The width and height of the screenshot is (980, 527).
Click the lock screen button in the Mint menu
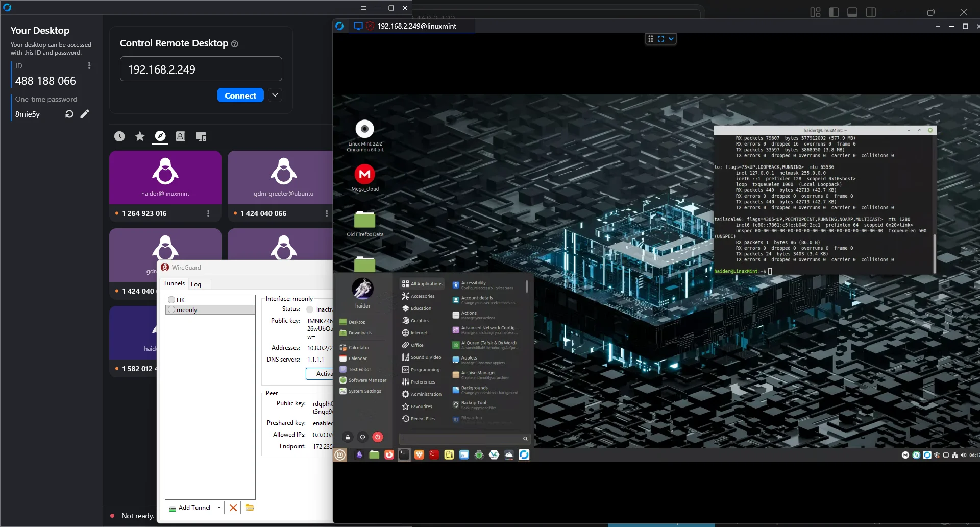pos(348,437)
